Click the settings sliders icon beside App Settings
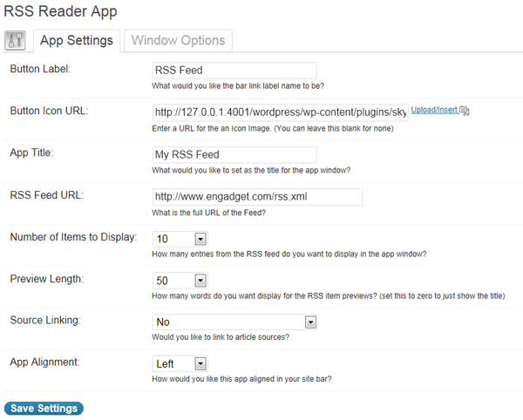 pos(15,40)
